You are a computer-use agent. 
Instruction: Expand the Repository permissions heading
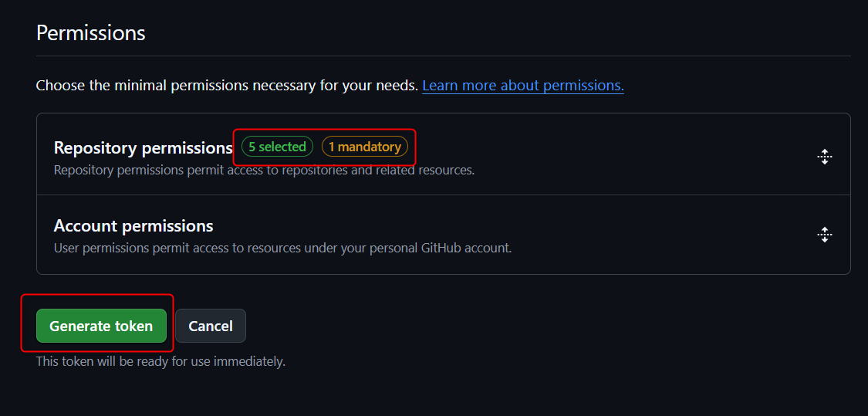tap(143, 148)
